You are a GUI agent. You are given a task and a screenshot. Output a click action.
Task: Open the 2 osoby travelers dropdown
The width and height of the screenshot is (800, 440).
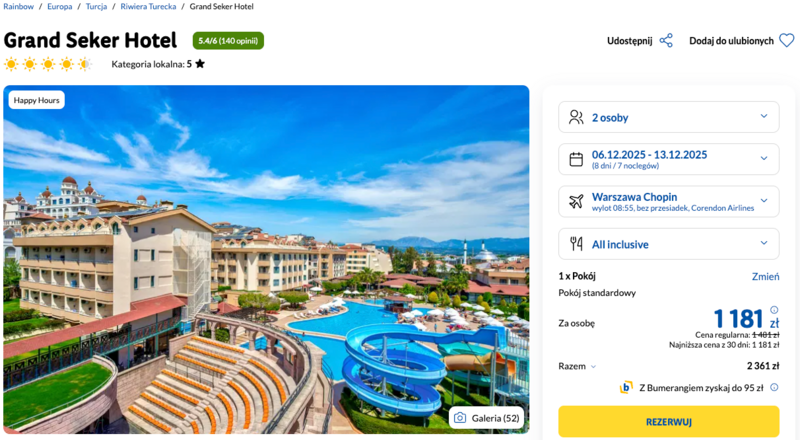[x=668, y=117]
